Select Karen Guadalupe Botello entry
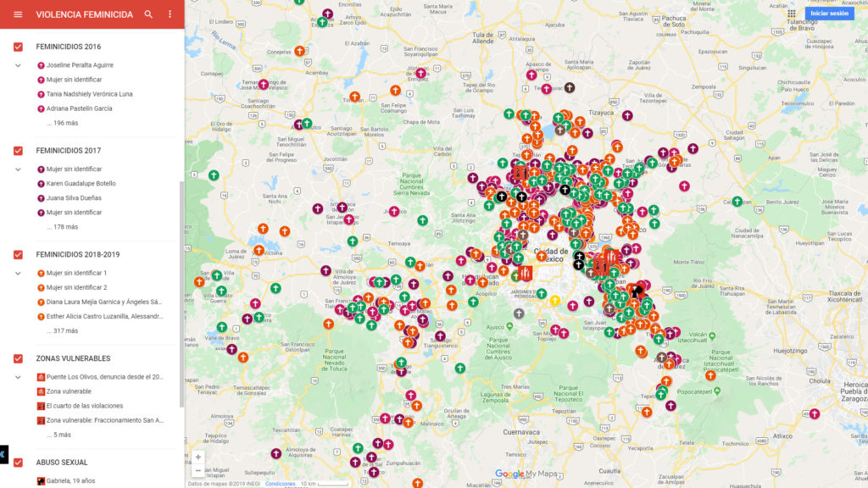868x488 pixels. (81, 183)
